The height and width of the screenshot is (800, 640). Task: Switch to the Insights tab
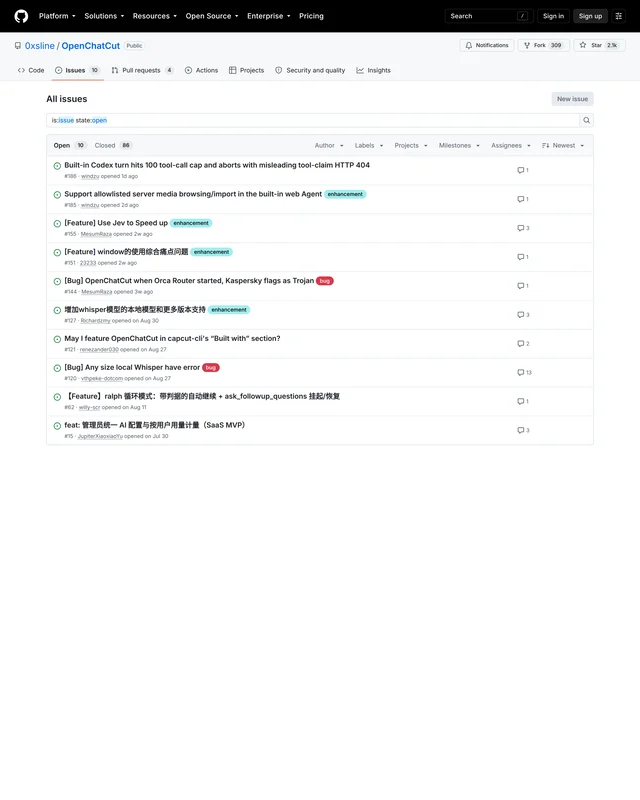(x=373, y=70)
